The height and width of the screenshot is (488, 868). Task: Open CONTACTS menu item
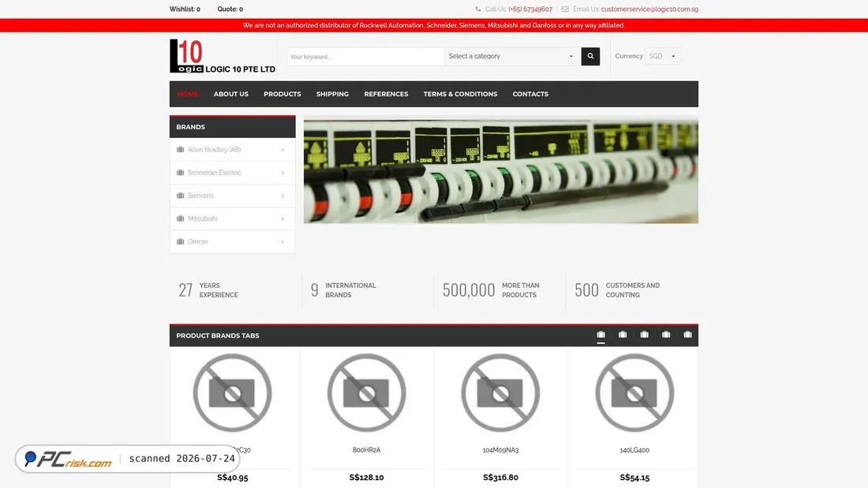tap(530, 94)
